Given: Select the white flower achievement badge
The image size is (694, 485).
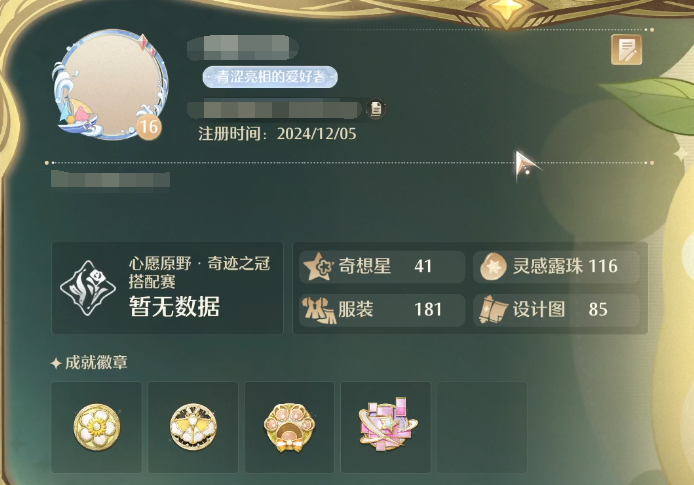Looking at the screenshot, I should (96, 427).
